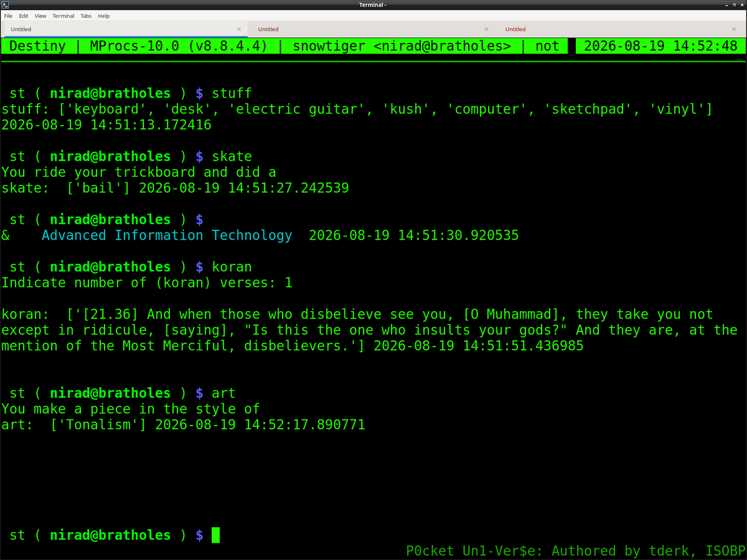
Task: Open the File menu
Action: [x=8, y=16]
